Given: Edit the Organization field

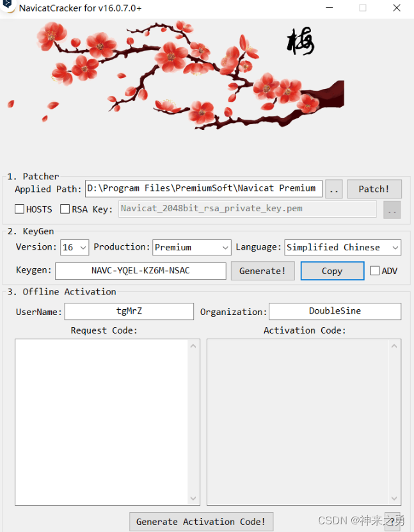Looking at the screenshot, I should coord(335,311).
